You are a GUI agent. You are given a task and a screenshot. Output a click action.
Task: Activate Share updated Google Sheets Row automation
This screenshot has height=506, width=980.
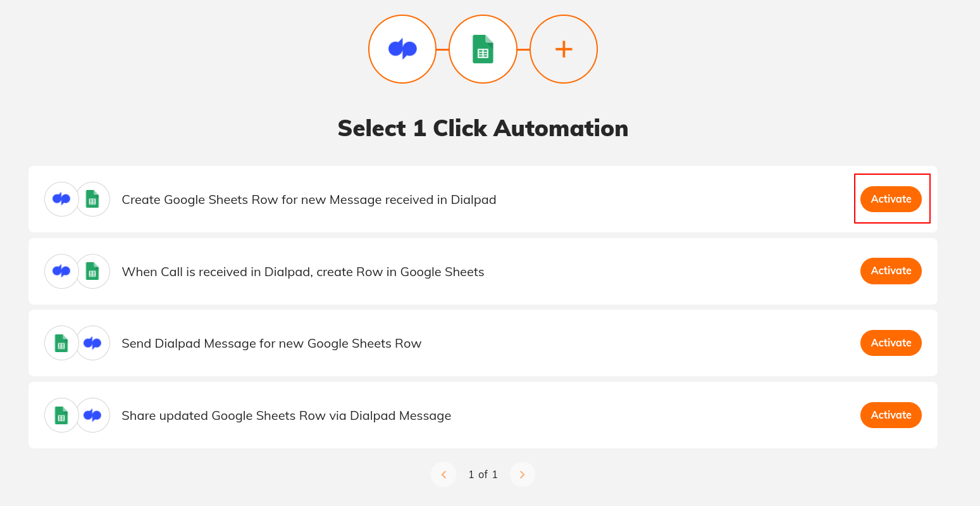pos(891,415)
